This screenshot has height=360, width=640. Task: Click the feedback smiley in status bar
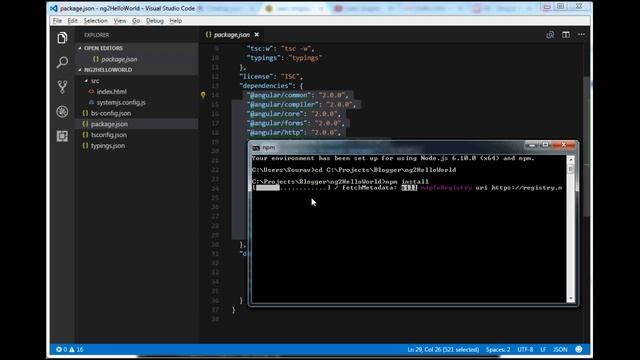pos(579,349)
